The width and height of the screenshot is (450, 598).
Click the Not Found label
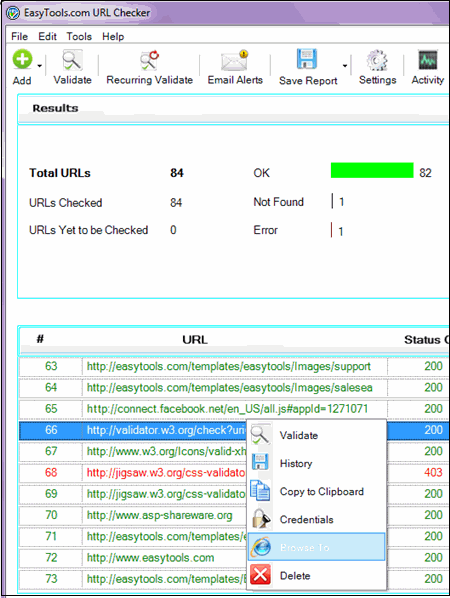(278, 202)
